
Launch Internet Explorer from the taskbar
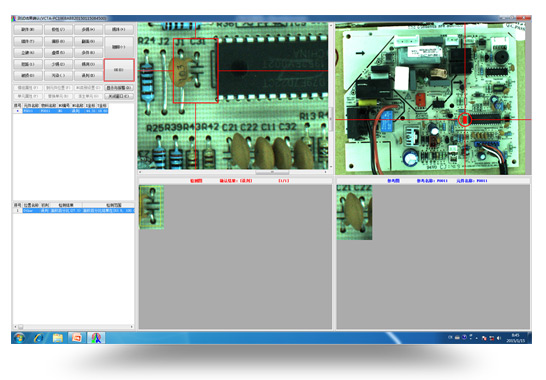[x=39, y=338]
